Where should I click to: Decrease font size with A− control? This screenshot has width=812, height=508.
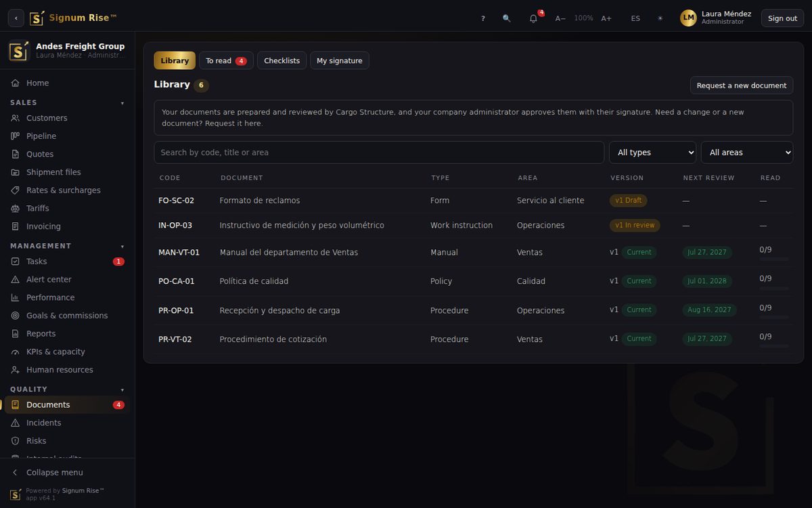pyautogui.click(x=560, y=18)
